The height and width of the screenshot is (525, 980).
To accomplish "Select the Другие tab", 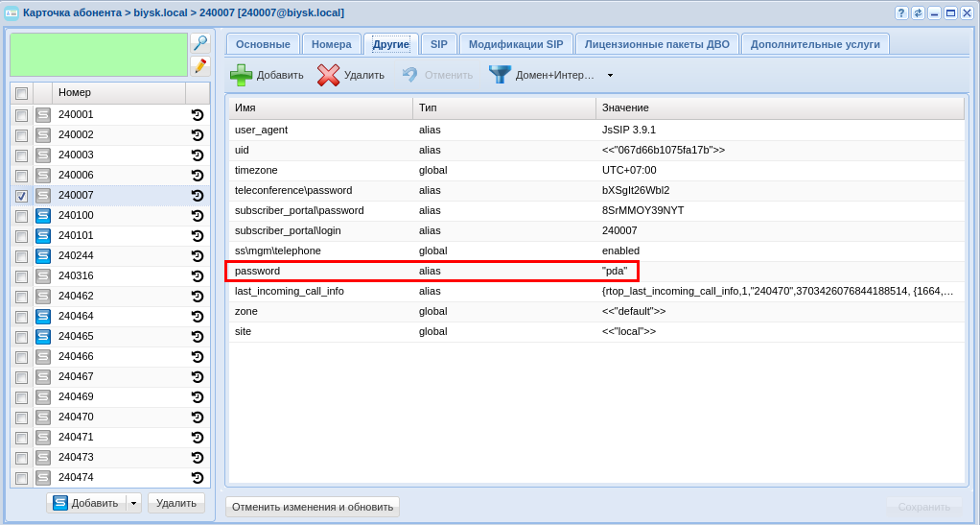I will coord(391,44).
